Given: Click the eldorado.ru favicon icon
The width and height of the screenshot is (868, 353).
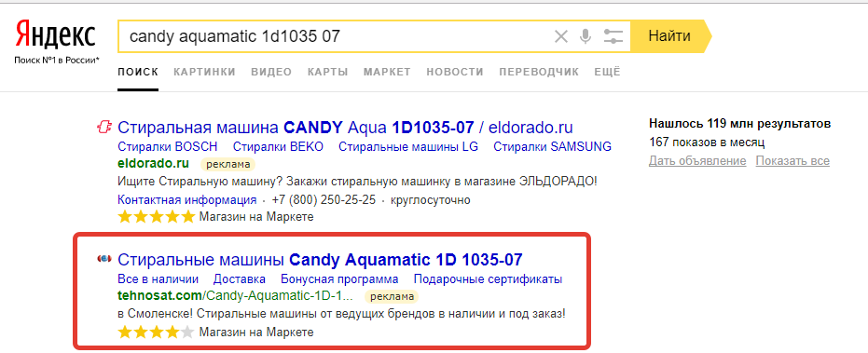Looking at the screenshot, I should [104, 128].
